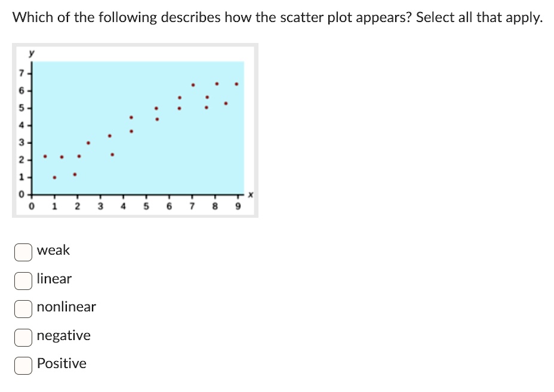Click the number 5 on the x-axis
The width and height of the screenshot is (554, 392).
click(x=146, y=205)
